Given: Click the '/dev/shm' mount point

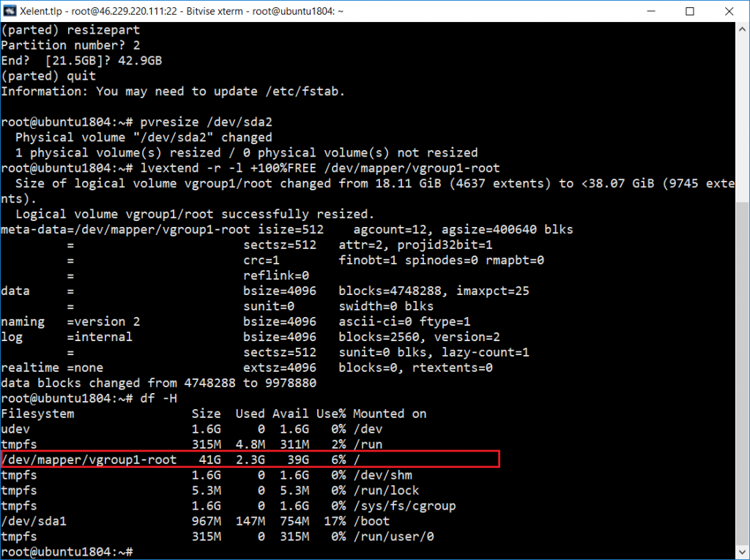Looking at the screenshot, I should (x=382, y=475).
